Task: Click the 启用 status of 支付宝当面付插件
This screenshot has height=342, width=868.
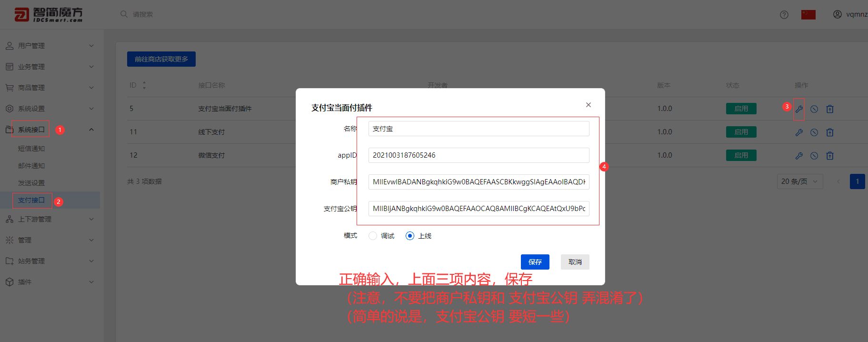Action: tap(741, 109)
